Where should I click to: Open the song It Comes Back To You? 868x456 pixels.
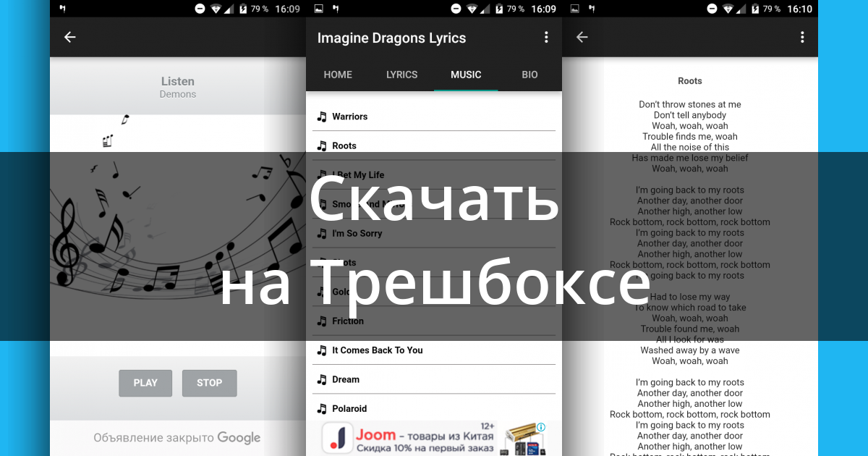[x=434, y=350]
